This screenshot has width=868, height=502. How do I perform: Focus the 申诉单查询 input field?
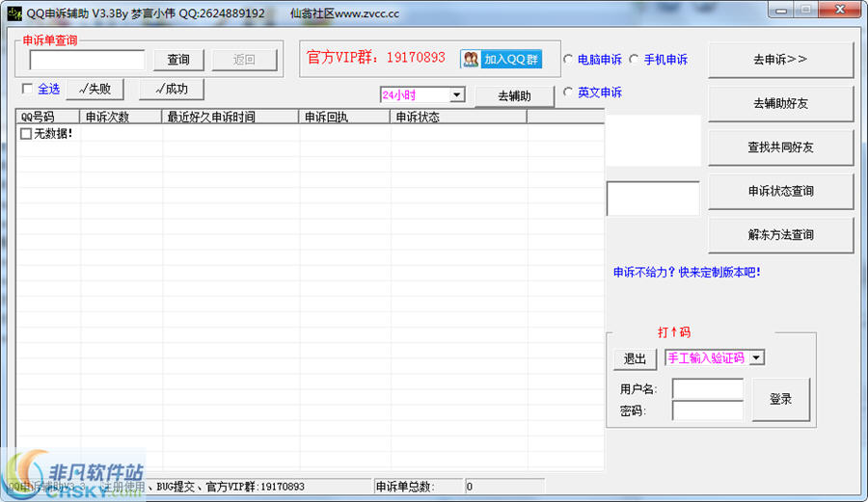pyautogui.click(x=87, y=60)
